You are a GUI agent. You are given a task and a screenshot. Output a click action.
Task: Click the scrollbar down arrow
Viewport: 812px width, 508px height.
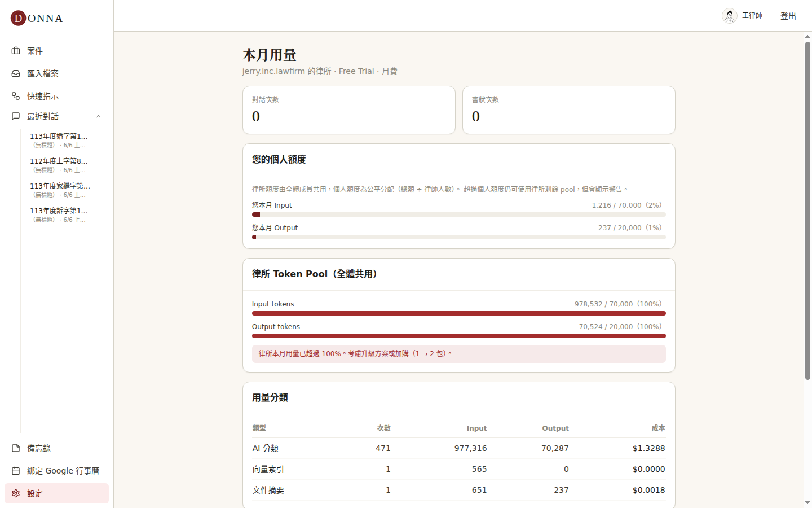pos(808,502)
